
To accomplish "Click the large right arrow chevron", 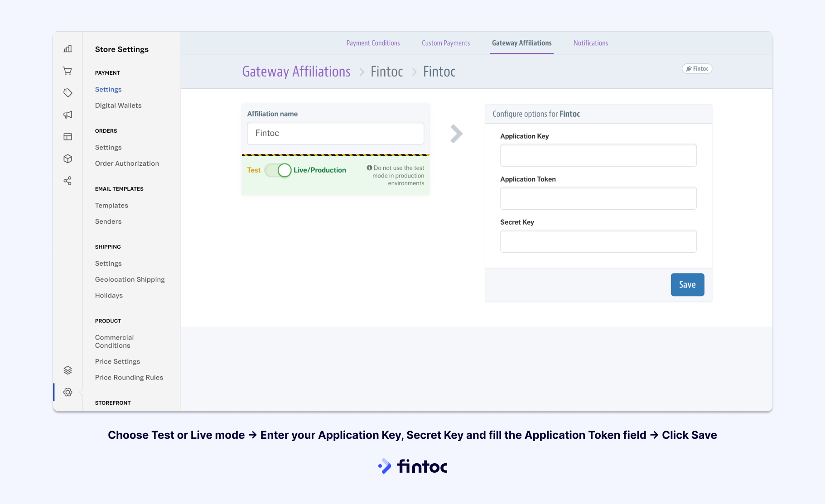I will click(457, 134).
